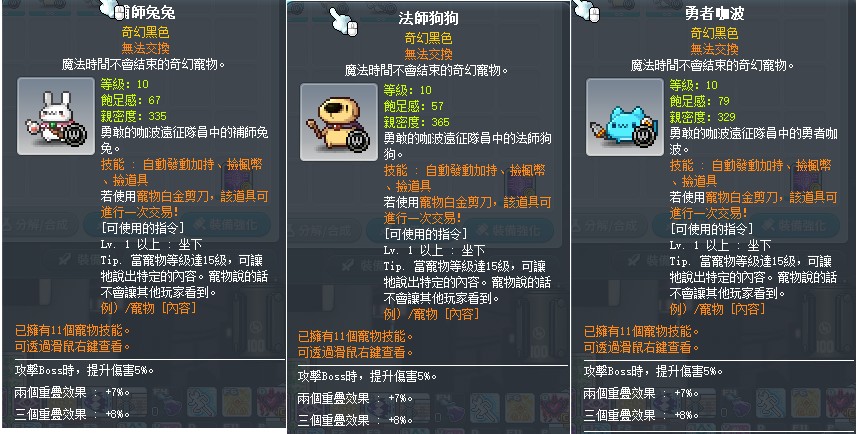Click the blue cat pet icon
Screen dimensions: 859x434
625,117
